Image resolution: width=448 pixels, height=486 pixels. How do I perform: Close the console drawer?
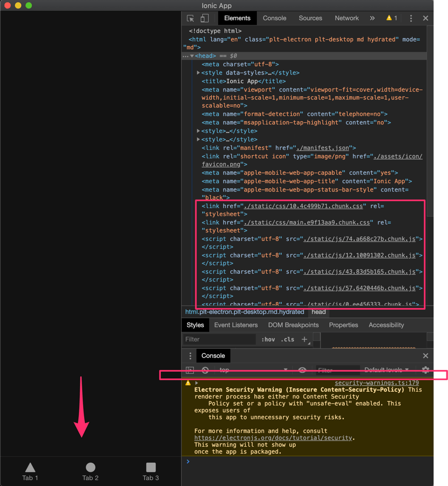tap(425, 356)
